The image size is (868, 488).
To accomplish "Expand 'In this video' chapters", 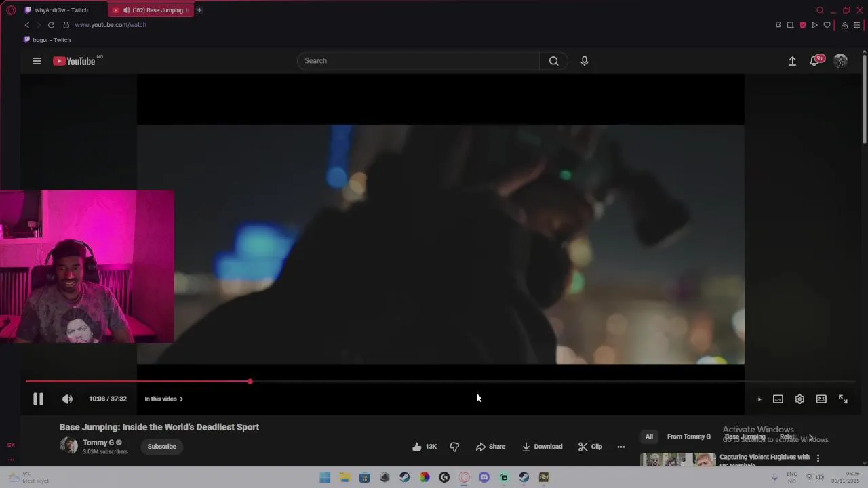I will point(163,399).
